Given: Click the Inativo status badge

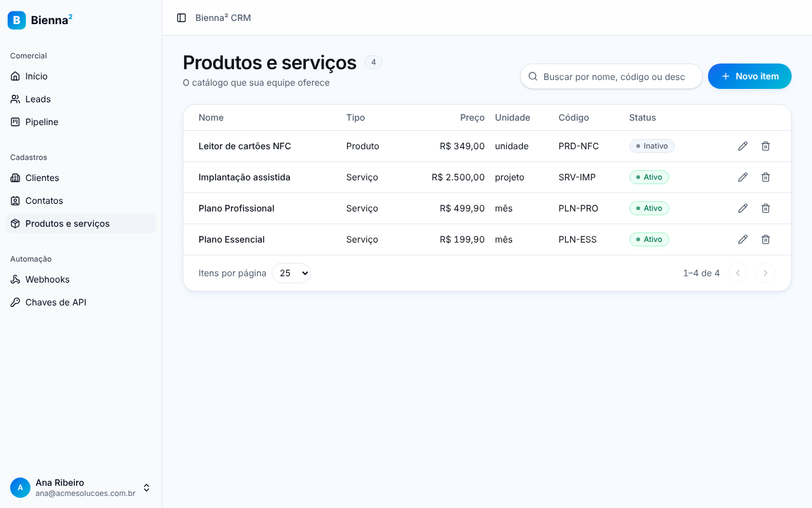Looking at the screenshot, I should click(652, 146).
